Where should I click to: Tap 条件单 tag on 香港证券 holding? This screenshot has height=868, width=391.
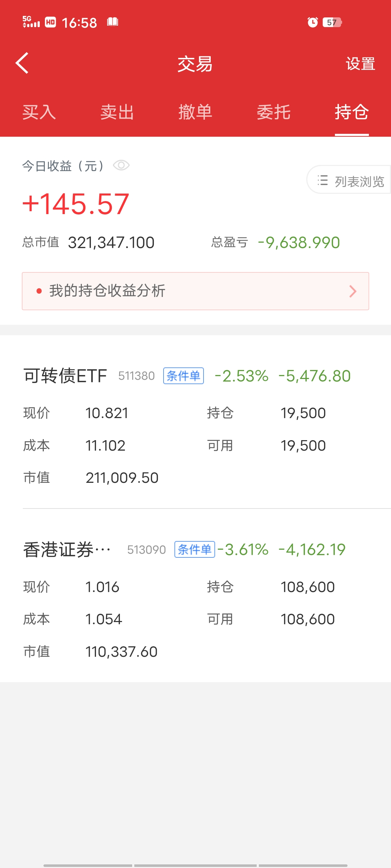195,549
